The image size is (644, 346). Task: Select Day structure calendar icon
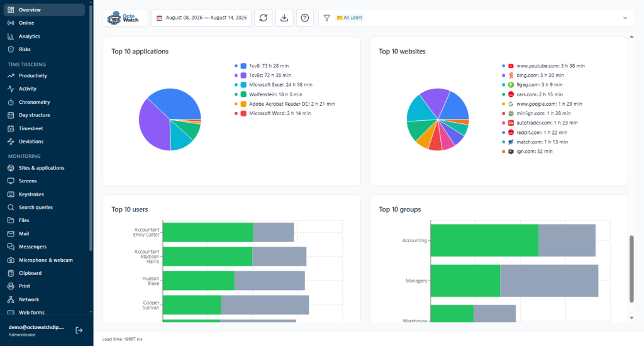(11, 115)
